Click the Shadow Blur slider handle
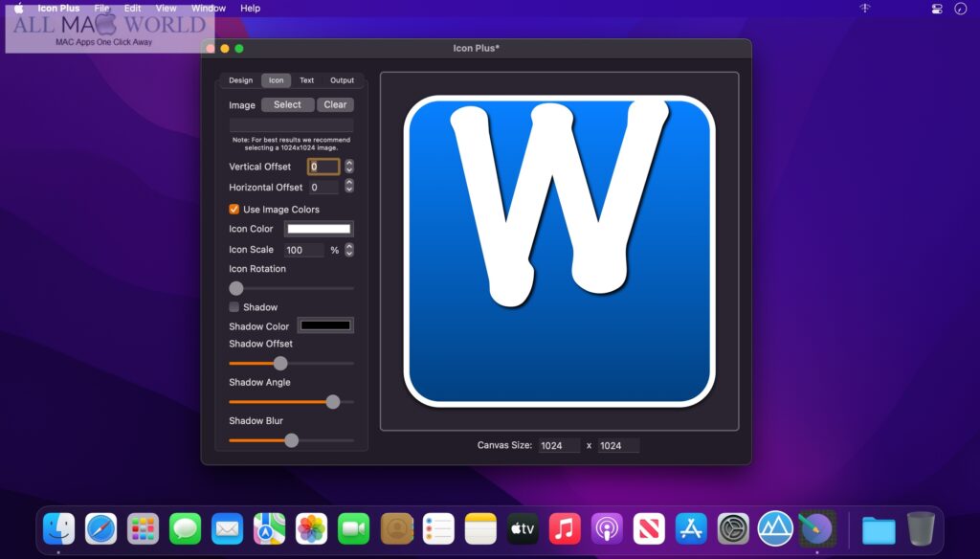This screenshot has height=559, width=980. [291, 440]
